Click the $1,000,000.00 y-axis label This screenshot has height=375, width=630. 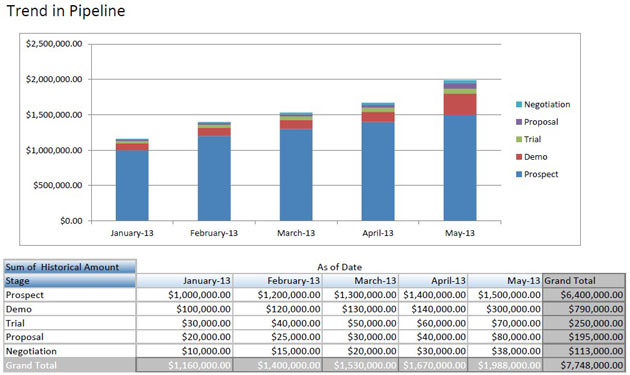point(54,150)
